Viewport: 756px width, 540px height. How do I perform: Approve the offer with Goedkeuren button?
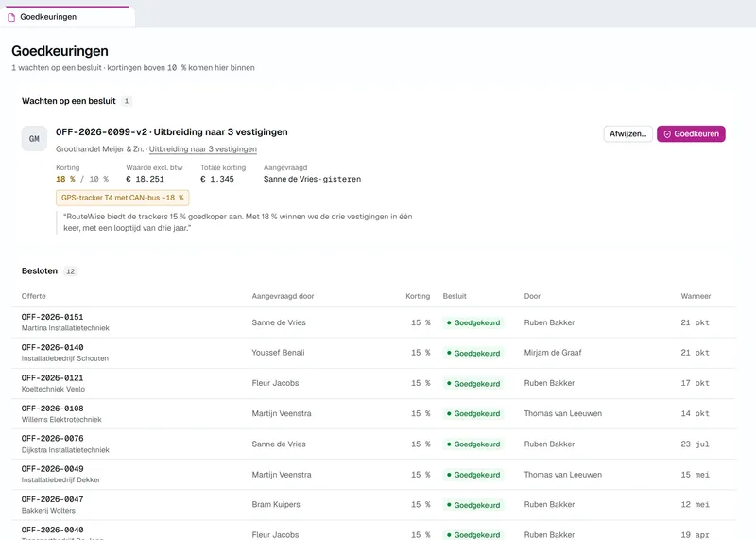[x=691, y=133]
